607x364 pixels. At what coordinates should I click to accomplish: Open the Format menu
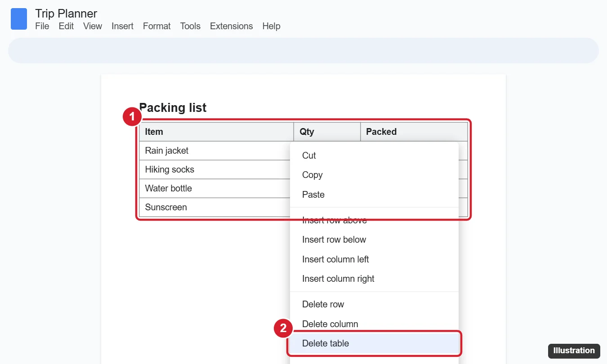tap(157, 26)
